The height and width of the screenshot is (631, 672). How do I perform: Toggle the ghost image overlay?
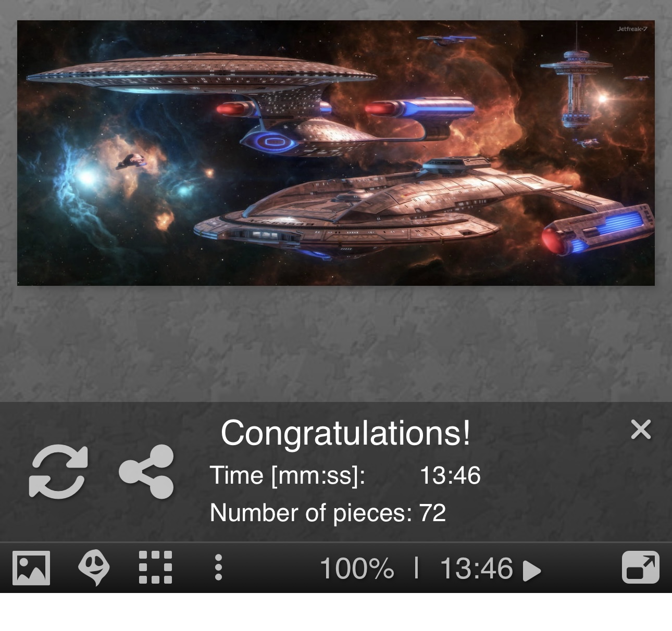(94, 568)
